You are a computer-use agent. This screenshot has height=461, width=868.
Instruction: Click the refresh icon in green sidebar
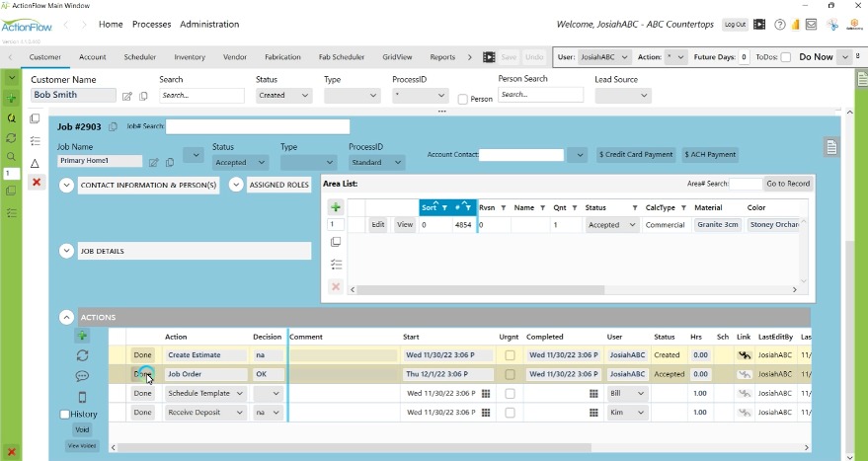coord(11,138)
